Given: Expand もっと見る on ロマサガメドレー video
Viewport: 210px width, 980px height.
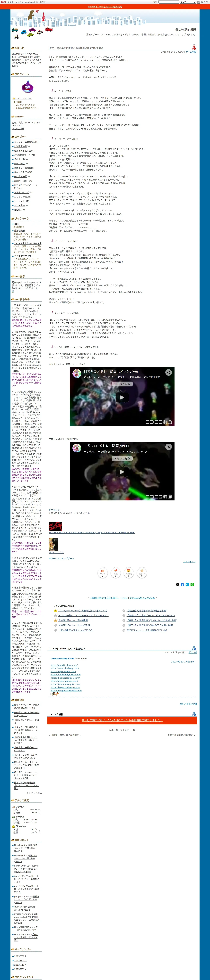Looking at the screenshot, I should click(x=122, y=384).
